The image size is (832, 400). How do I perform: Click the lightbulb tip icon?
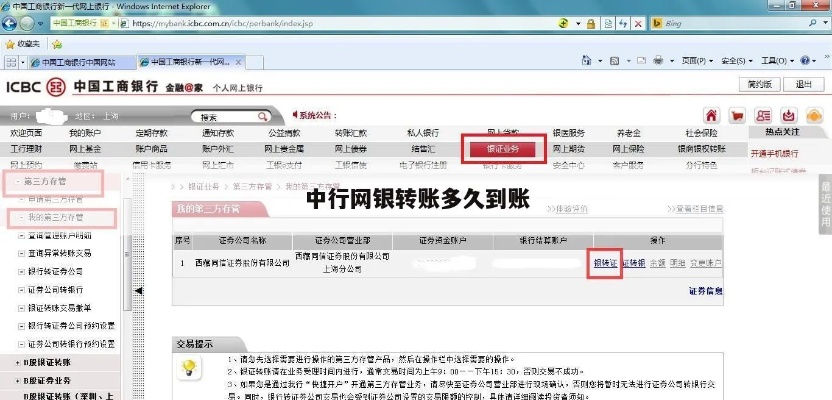click(189, 367)
